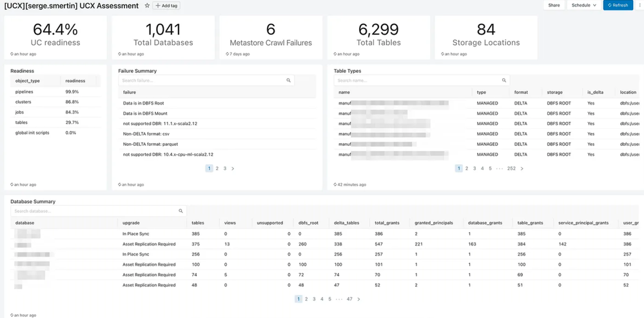The height and width of the screenshot is (318, 644).
Task: Click refresh timestamp icon under Metastore Crawl Failures
Action: point(227,54)
